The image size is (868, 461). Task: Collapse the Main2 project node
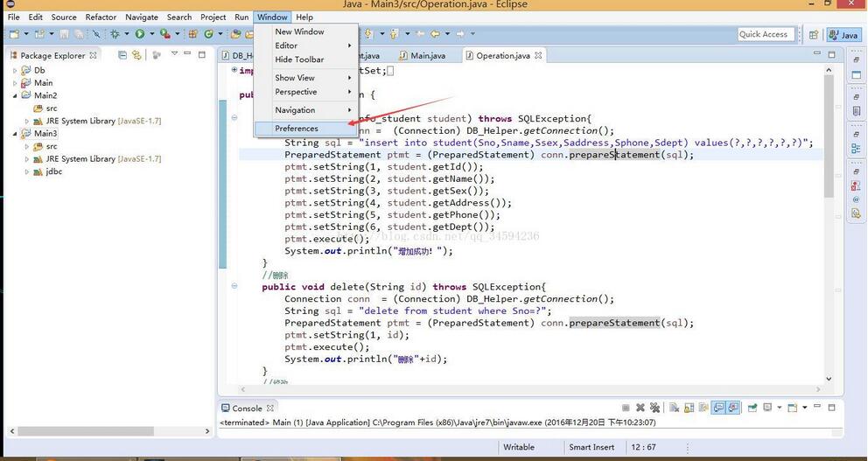point(15,95)
